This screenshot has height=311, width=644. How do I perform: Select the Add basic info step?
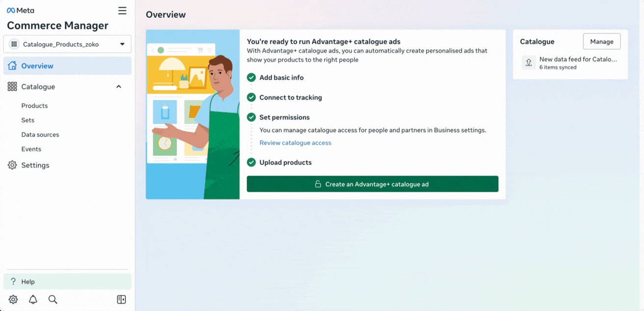pyautogui.click(x=282, y=78)
